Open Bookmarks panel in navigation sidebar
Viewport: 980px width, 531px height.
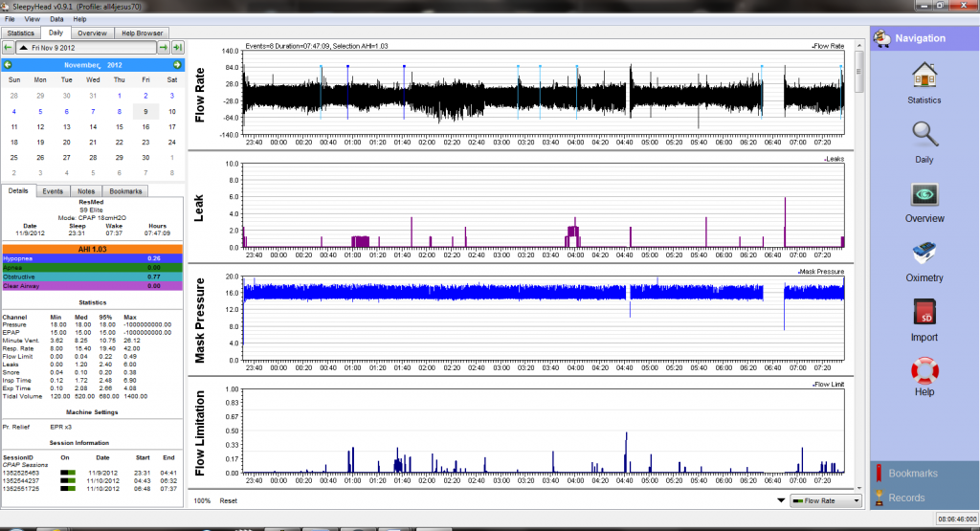click(924, 473)
